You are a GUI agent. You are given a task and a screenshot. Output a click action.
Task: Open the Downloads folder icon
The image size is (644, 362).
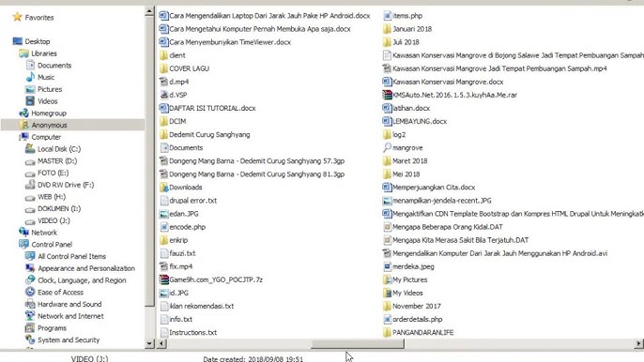[x=164, y=188]
